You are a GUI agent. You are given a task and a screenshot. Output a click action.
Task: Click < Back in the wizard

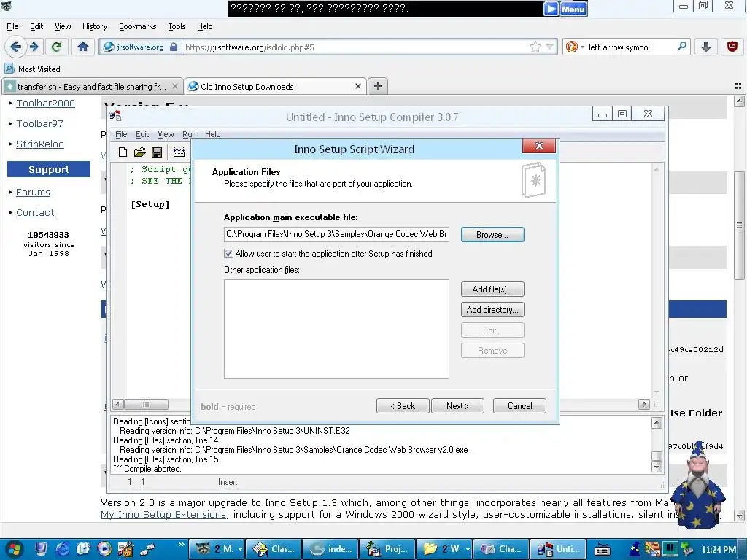(403, 405)
